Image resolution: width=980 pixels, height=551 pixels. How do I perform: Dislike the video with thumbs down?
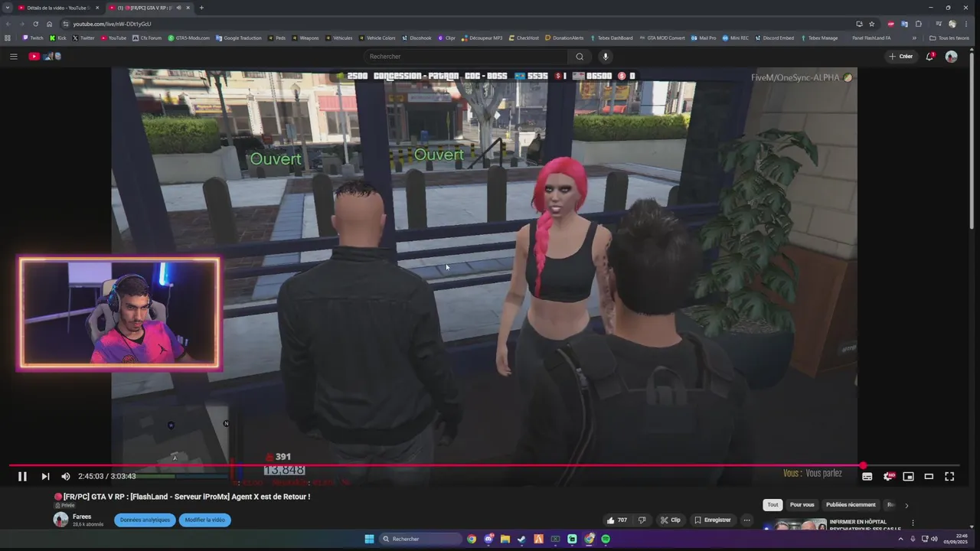642,520
